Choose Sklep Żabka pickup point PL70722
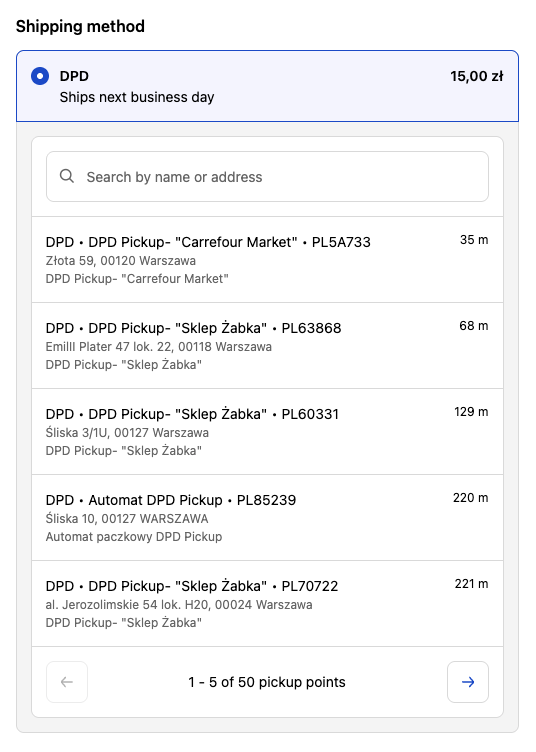This screenshot has height=752, width=536. [267, 603]
